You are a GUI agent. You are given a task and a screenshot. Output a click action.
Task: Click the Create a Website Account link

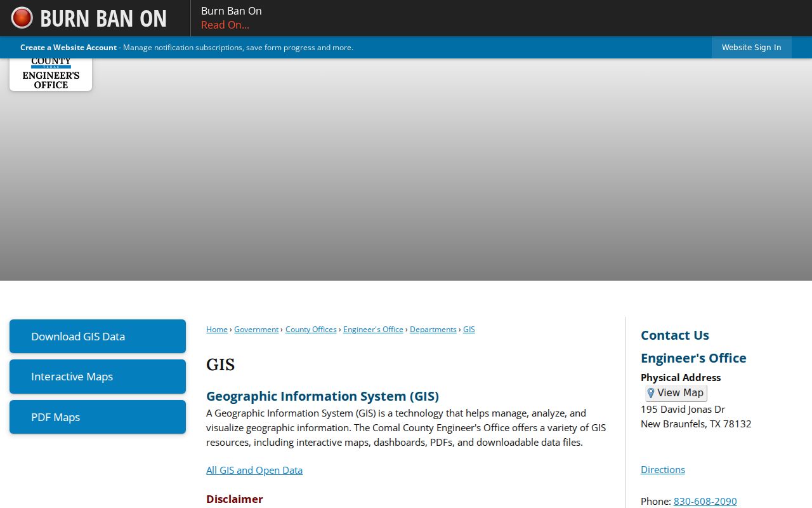click(69, 48)
